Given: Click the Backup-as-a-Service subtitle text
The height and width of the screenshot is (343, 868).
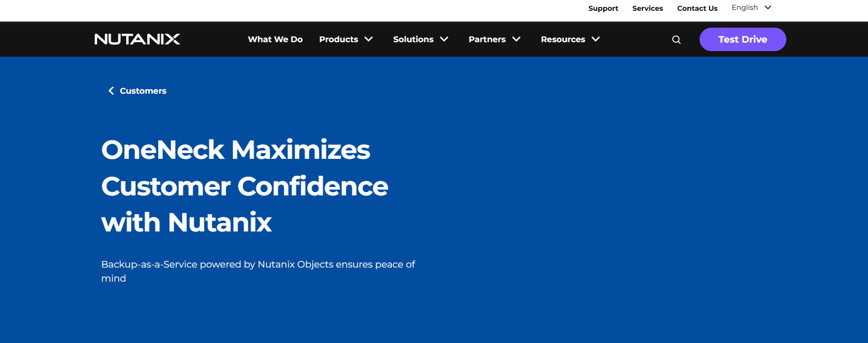Looking at the screenshot, I should 258,271.
